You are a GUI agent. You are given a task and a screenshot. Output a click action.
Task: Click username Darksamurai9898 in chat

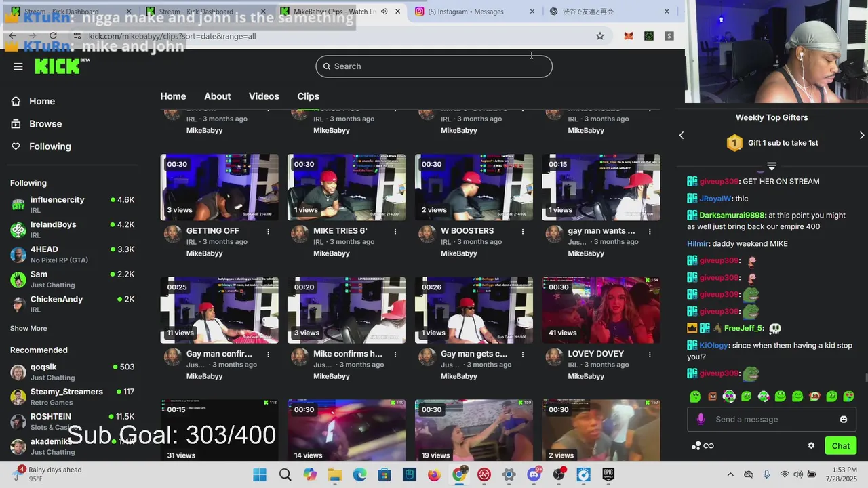732,216
